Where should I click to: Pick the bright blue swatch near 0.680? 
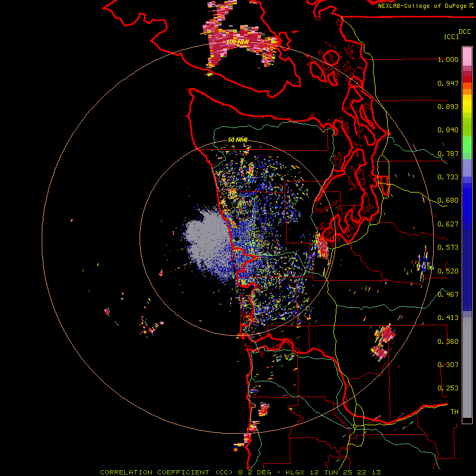click(467, 204)
